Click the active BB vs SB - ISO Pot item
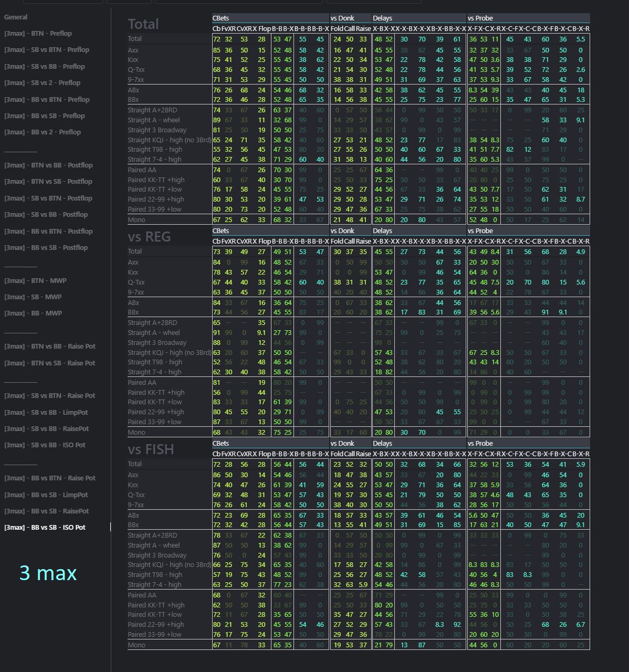The image size is (629, 672). coord(45,528)
